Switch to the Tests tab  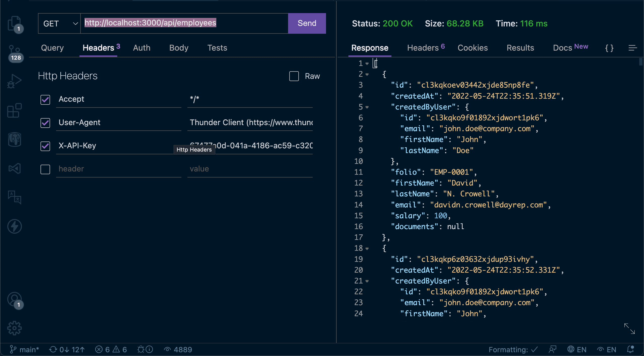[x=217, y=47]
